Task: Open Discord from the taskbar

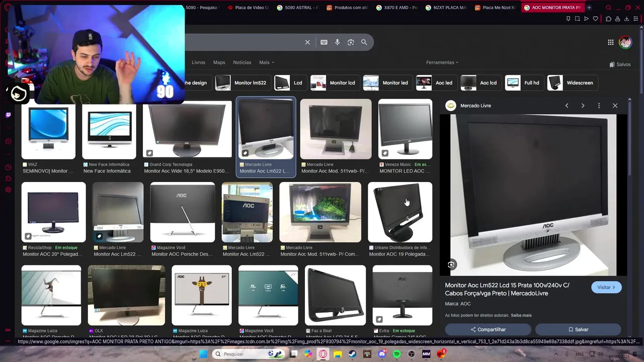Action: point(382,354)
